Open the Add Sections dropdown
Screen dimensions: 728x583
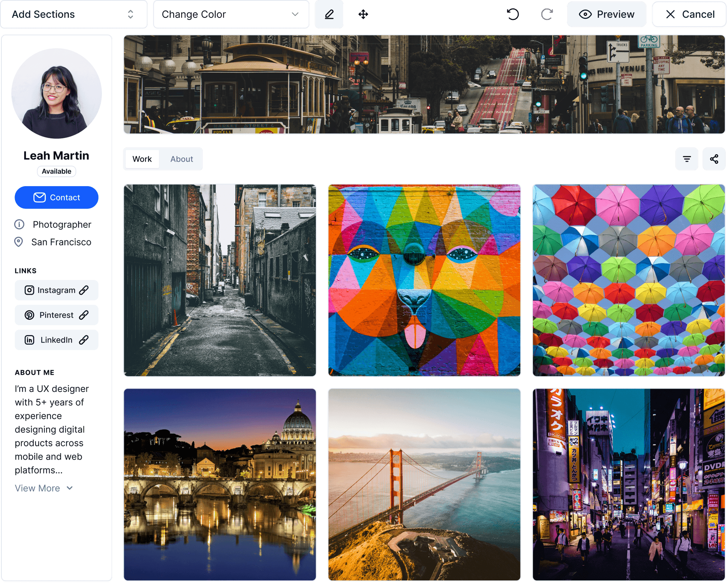[74, 14]
